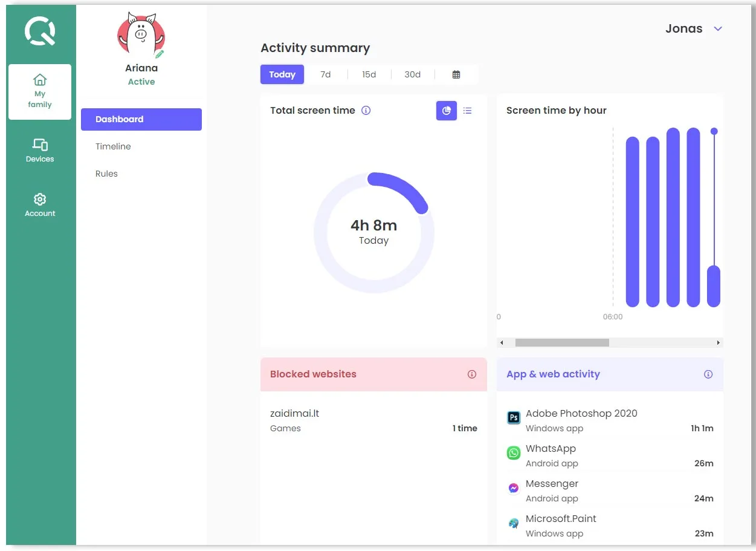Screen dimensions: 756x551
Task: Switch screen time to list view
Action: (467, 111)
